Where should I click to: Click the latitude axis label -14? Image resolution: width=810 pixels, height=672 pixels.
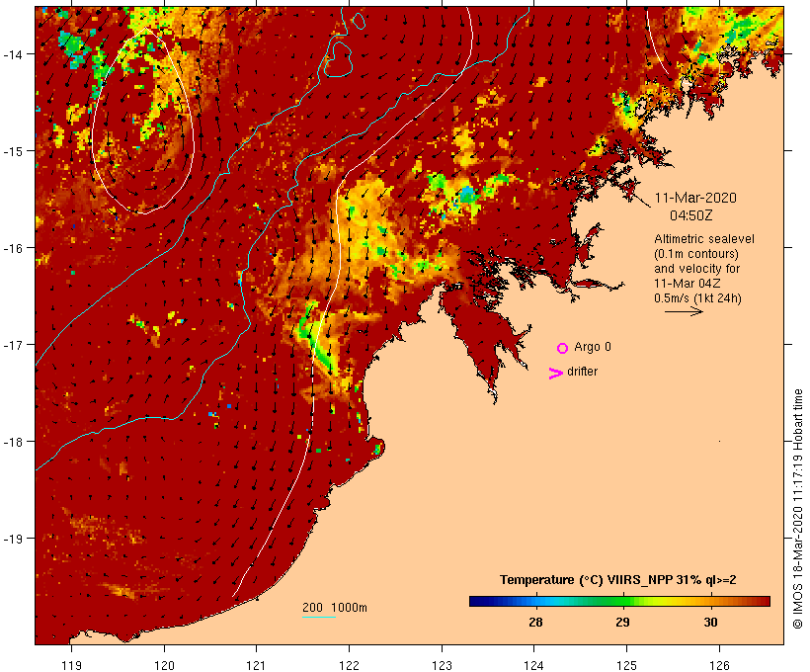[x=13, y=54]
